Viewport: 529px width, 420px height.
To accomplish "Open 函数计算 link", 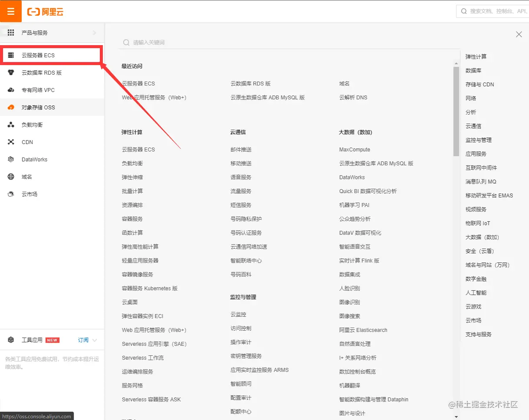I will (x=132, y=233).
